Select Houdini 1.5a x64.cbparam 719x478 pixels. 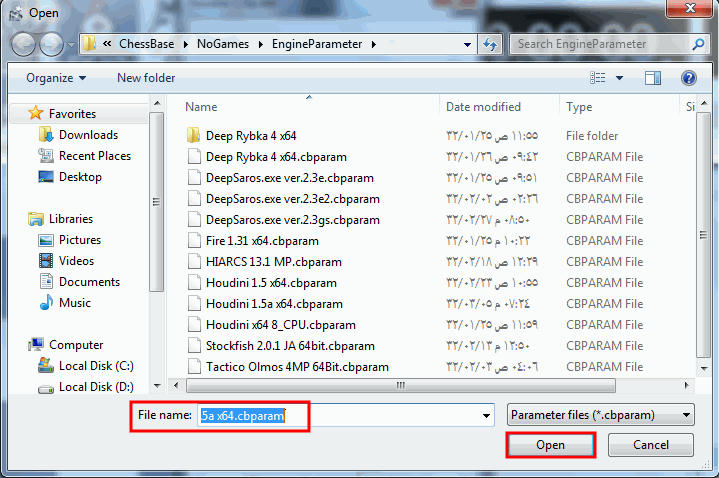274,304
